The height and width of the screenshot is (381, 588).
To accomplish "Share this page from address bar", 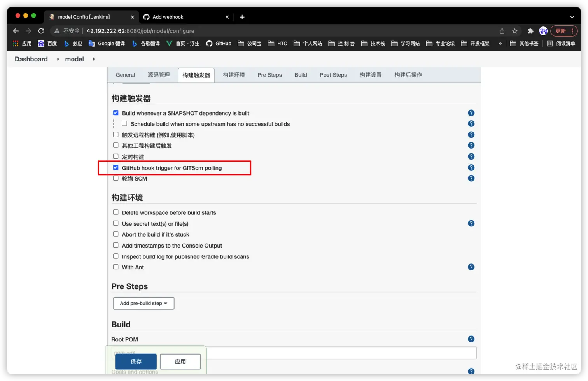I will tap(502, 31).
